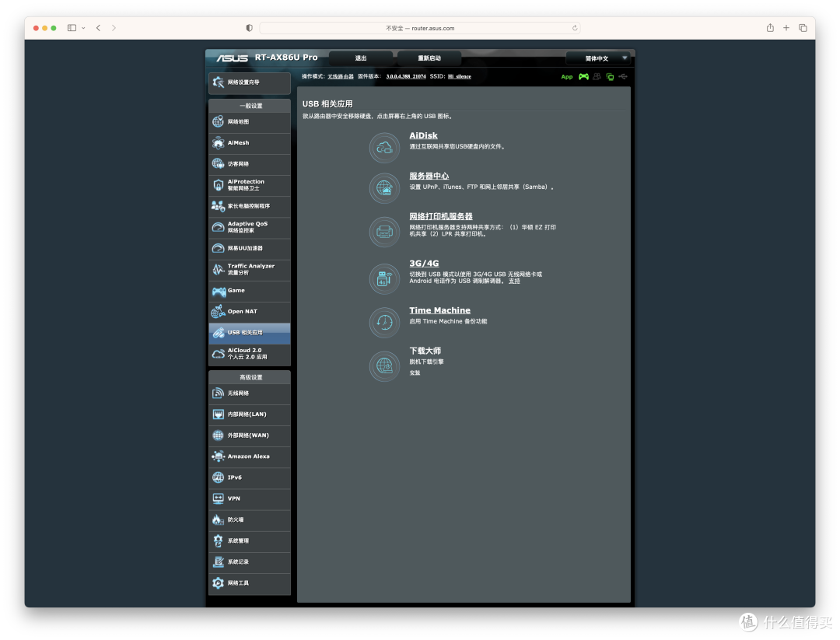This screenshot has width=840, height=640.
Task: Click the Time Machine clock icon
Action: pyautogui.click(x=384, y=323)
